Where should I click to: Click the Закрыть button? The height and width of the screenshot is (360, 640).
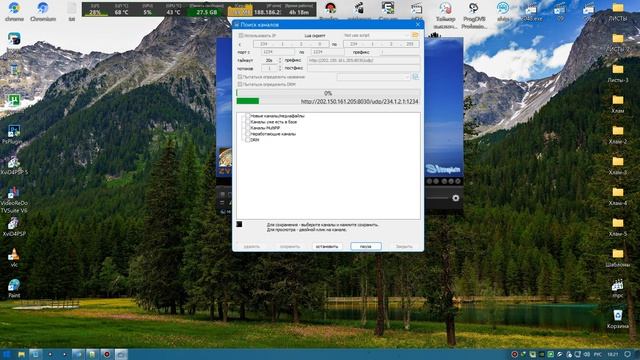pos(404,246)
